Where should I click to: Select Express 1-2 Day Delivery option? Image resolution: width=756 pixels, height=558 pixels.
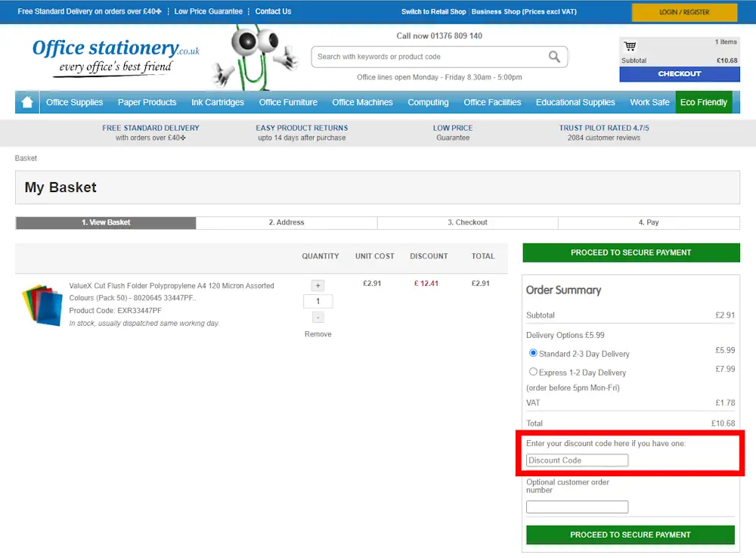click(533, 372)
